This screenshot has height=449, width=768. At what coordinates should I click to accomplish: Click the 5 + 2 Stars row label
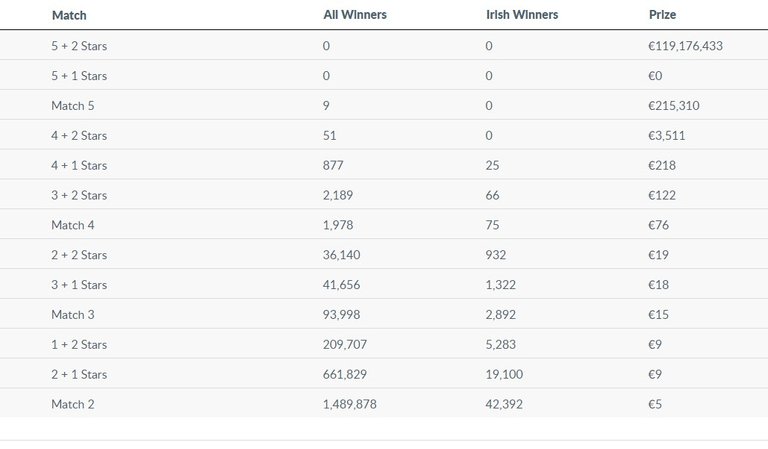79,46
